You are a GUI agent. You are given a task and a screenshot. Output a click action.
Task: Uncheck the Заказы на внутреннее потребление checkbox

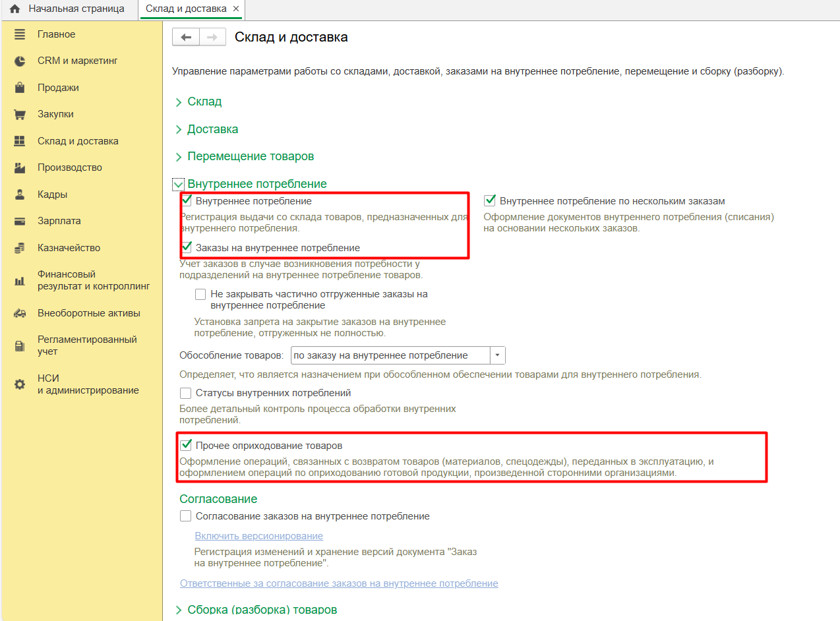click(x=187, y=248)
